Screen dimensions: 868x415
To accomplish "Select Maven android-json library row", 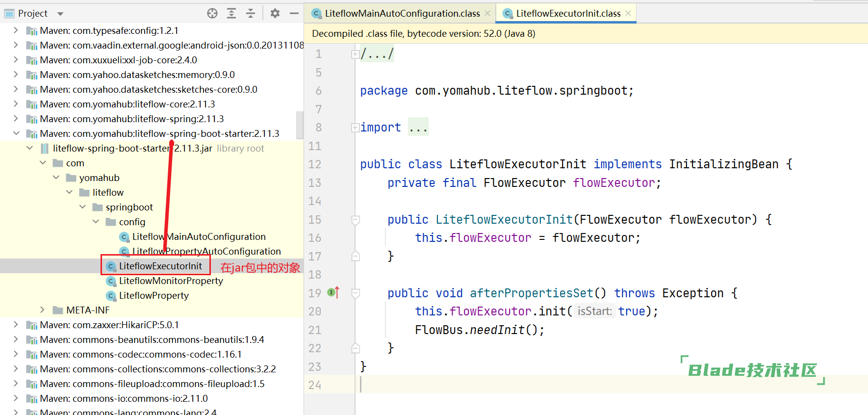I will [152, 45].
